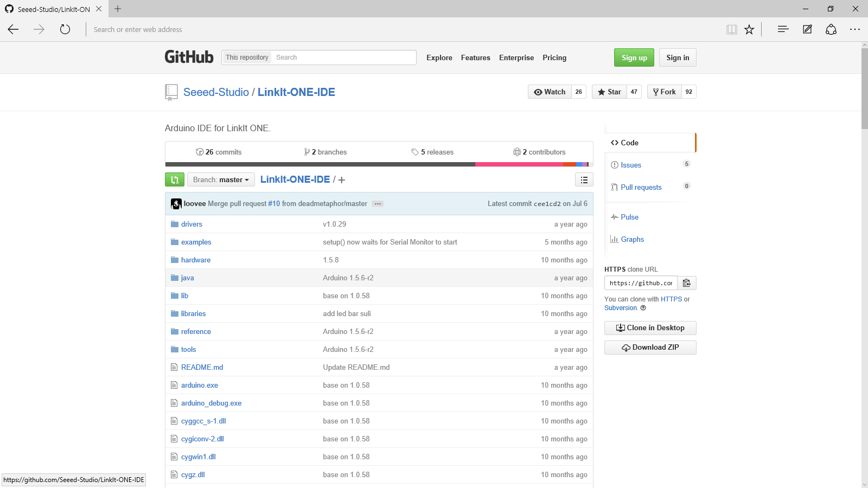The image size is (868, 488).
Task: Copy clone URL to clipboard icon
Action: (687, 283)
